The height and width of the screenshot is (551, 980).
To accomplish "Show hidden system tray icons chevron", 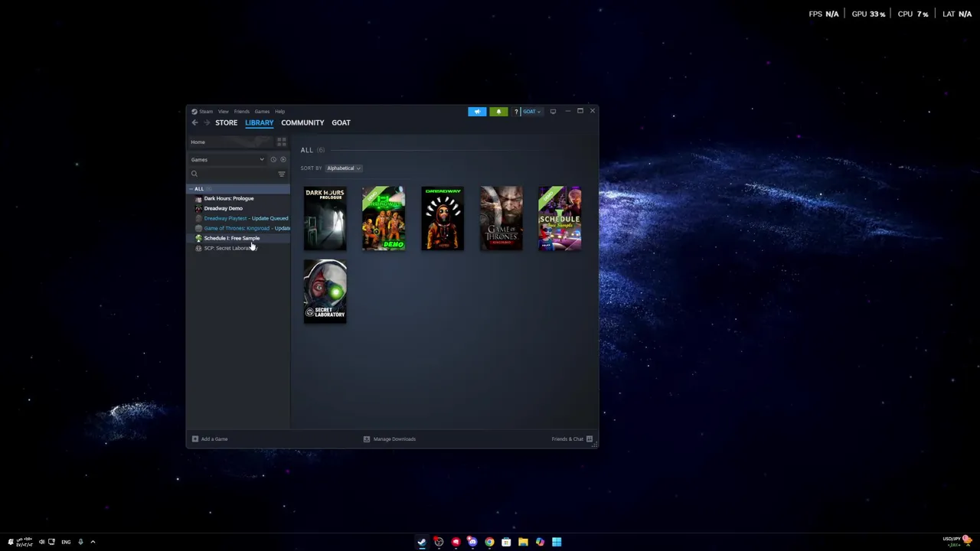I will pos(93,542).
